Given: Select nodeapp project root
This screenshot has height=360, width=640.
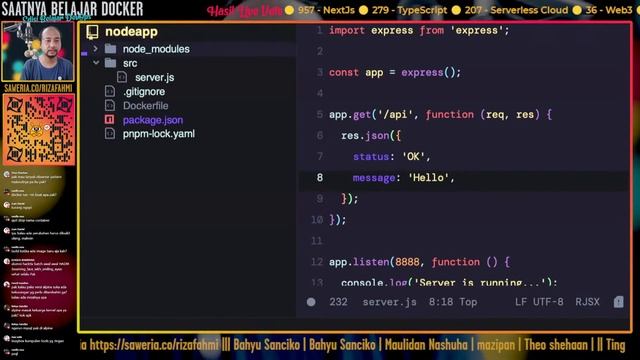Looking at the screenshot, I should (131, 32).
